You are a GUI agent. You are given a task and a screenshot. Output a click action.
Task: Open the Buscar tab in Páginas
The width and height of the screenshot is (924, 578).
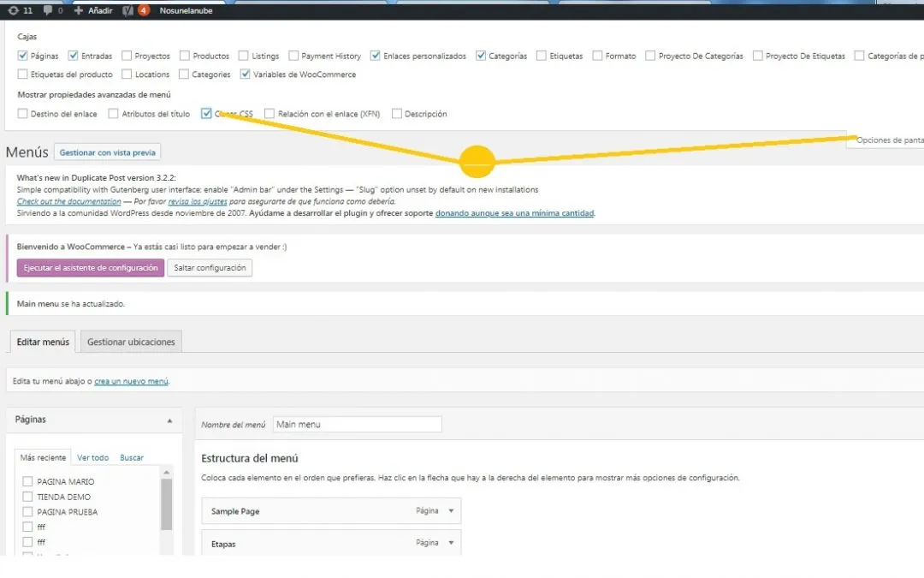point(132,458)
